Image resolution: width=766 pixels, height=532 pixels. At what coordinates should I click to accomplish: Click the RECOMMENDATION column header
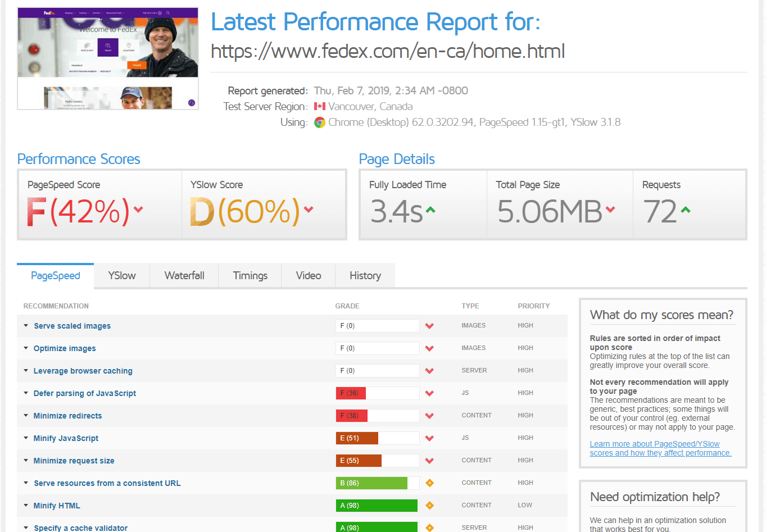(56, 306)
